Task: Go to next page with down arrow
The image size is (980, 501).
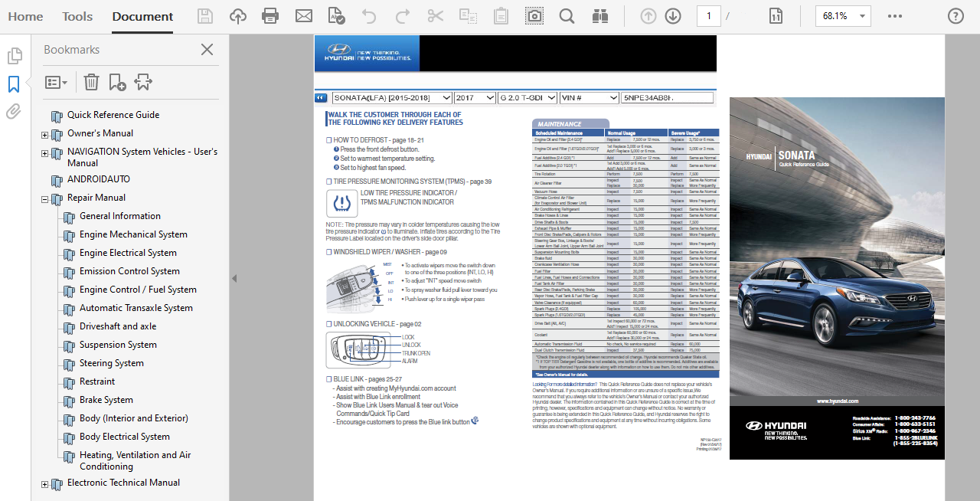Action: click(673, 16)
